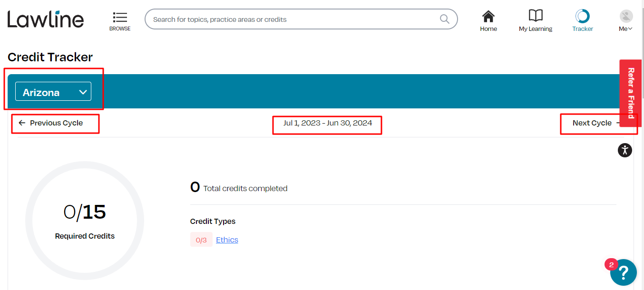Click the Refer a Friend side tab
The width and height of the screenshot is (644, 290).
[631, 93]
